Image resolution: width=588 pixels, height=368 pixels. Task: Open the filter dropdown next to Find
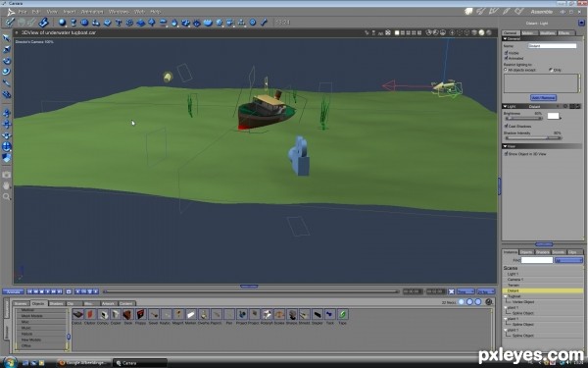(568, 260)
